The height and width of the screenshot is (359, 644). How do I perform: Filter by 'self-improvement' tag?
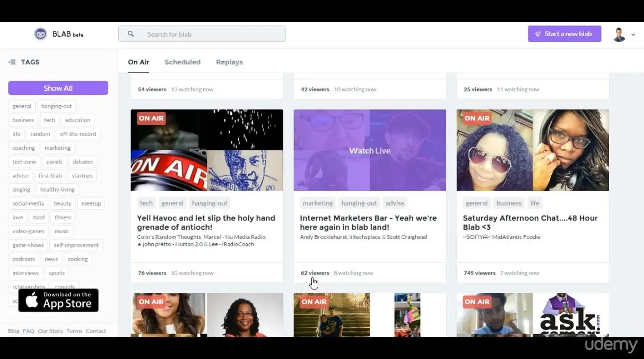click(76, 245)
